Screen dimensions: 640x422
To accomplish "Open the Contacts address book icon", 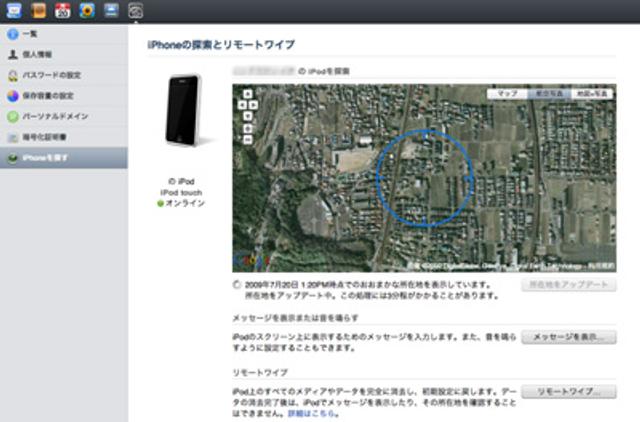I will pos(38,10).
